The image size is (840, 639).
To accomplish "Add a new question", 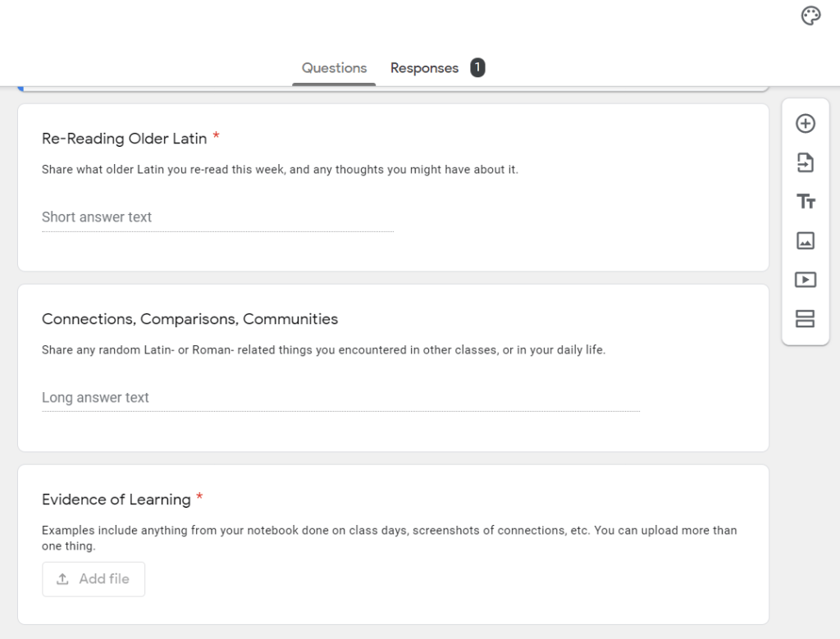I will click(806, 124).
